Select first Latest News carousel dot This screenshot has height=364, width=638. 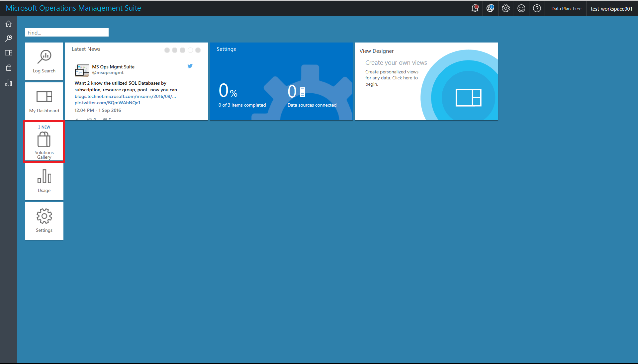pos(167,50)
